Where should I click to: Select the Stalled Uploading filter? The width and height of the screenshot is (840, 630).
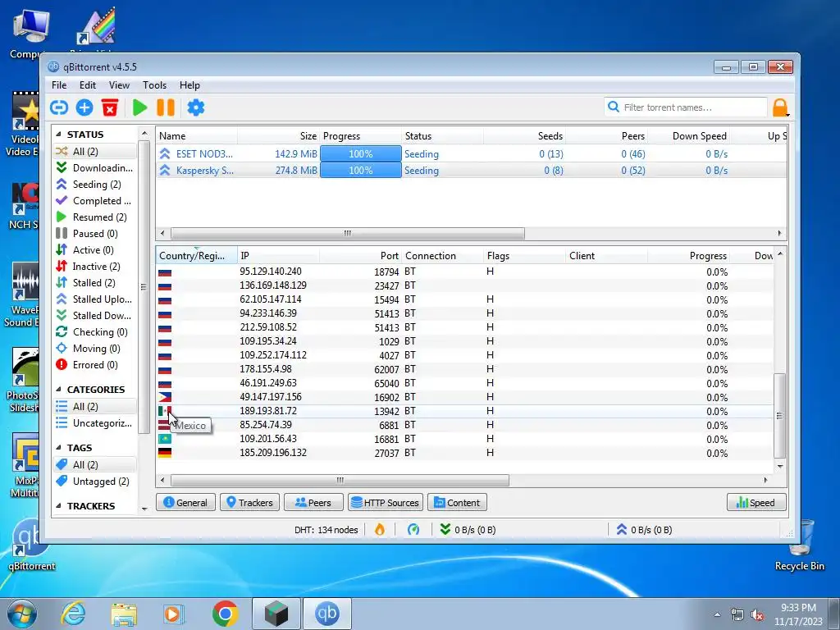coord(95,299)
